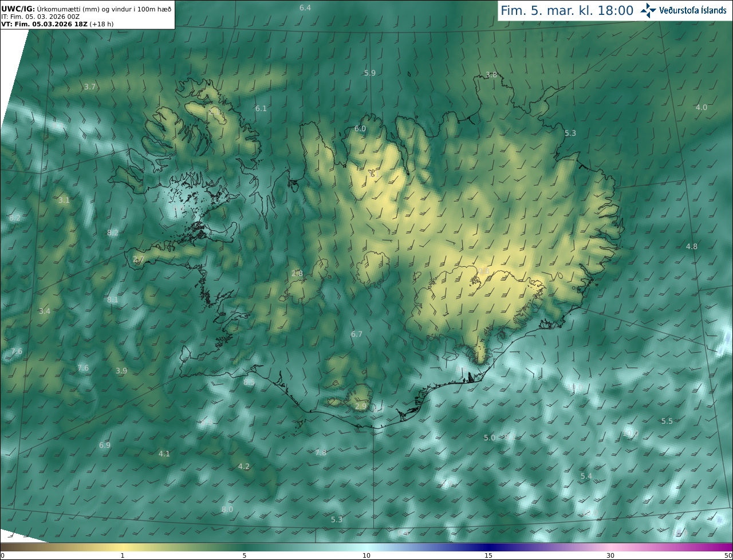733x560 pixels.
Task: Click the map value 6.4
Action: pos(305,7)
